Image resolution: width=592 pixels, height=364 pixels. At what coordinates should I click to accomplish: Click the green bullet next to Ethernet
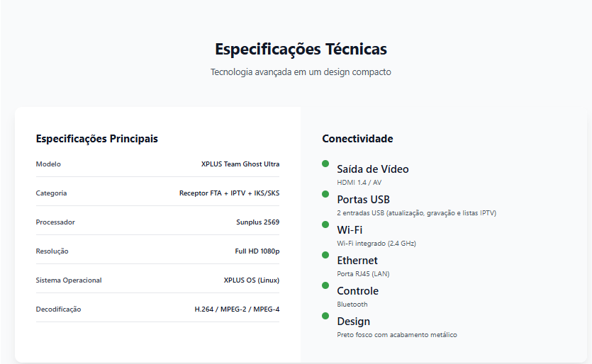point(325,255)
